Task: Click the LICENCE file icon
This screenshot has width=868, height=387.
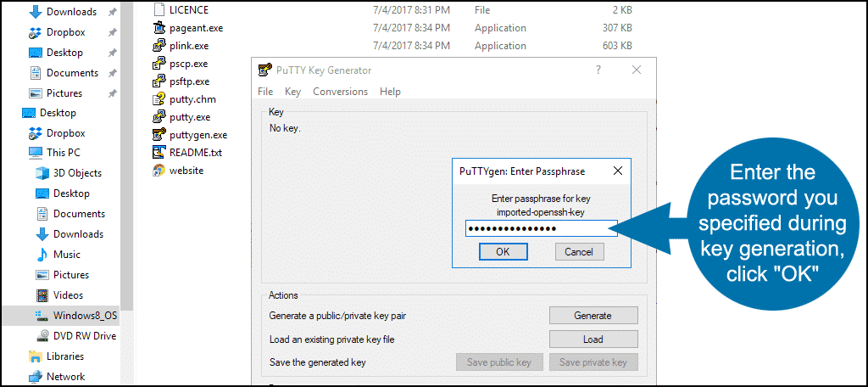Action: click(159, 9)
